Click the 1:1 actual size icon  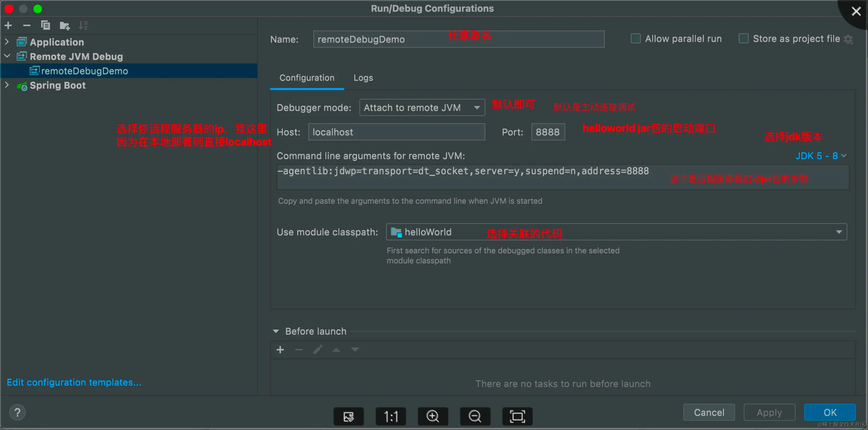391,416
